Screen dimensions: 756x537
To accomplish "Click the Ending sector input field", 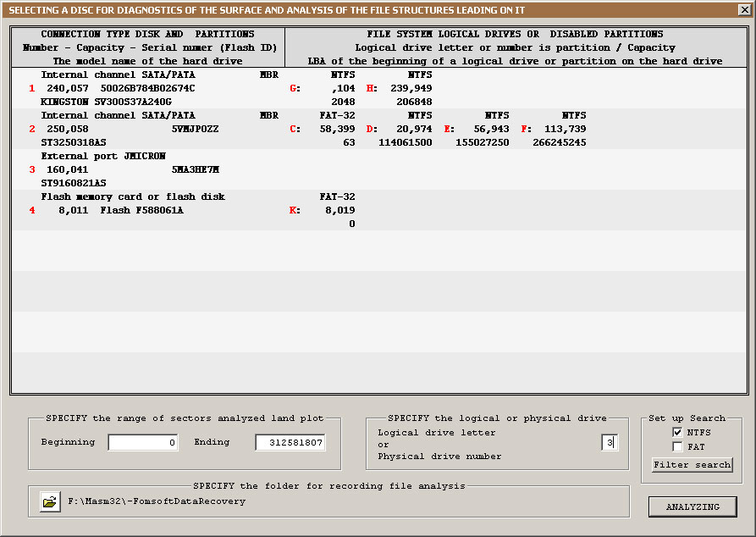I will pyautogui.click(x=290, y=442).
